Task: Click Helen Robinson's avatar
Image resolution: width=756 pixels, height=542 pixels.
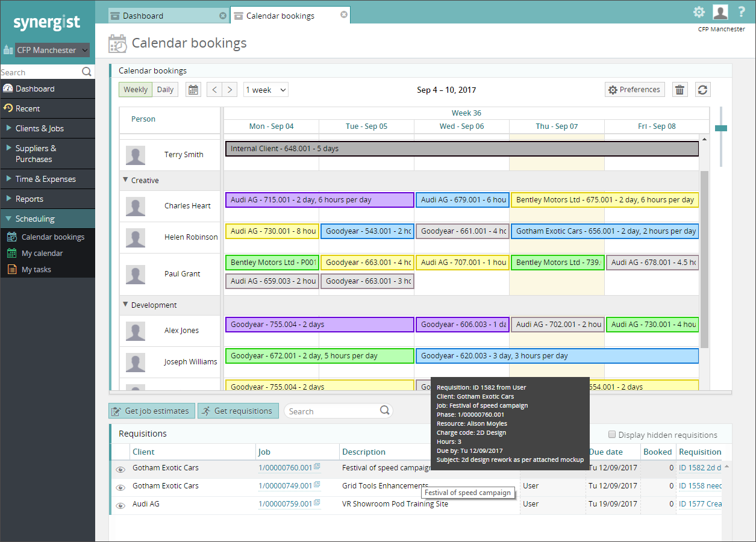Action: coord(136,237)
